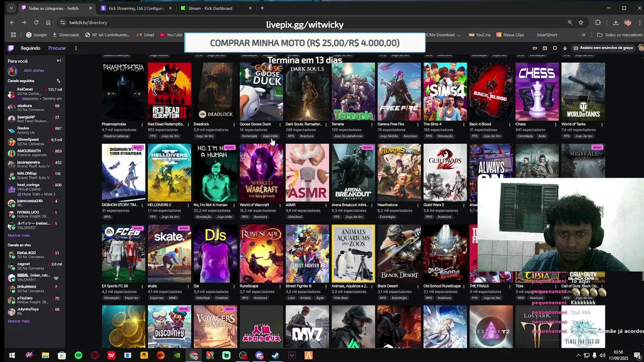644x362 pixels.
Task: Select the Procurar tab on Twitch
Action: tap(57, 48)
